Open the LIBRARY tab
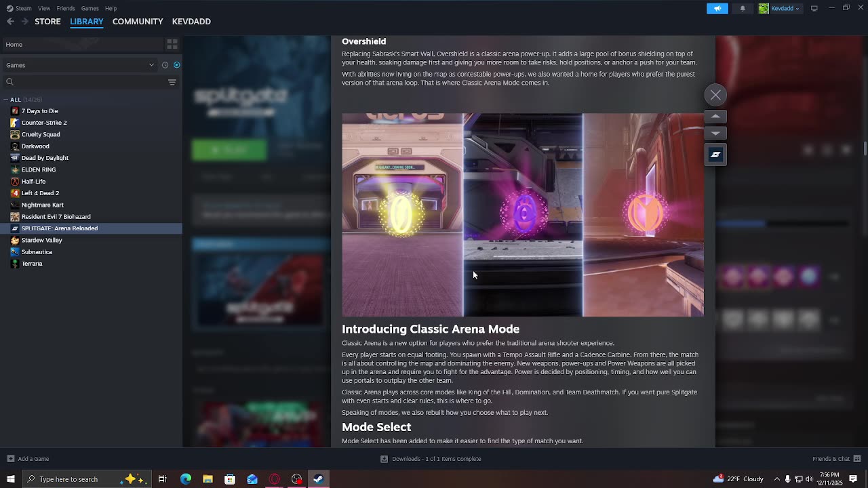This screenshot has height=488, width=868. tap(87, 22)
